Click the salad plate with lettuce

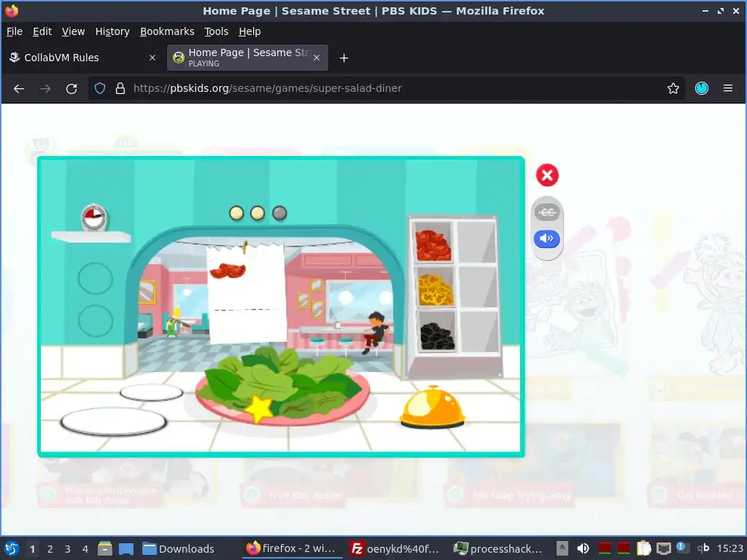(x=282, y=386)
